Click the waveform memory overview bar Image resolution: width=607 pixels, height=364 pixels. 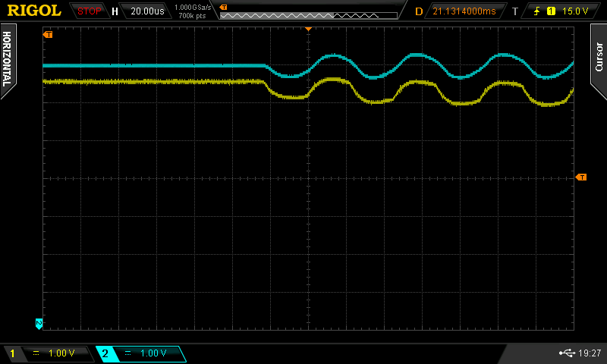pyautogui.click(x=309, y=14)
